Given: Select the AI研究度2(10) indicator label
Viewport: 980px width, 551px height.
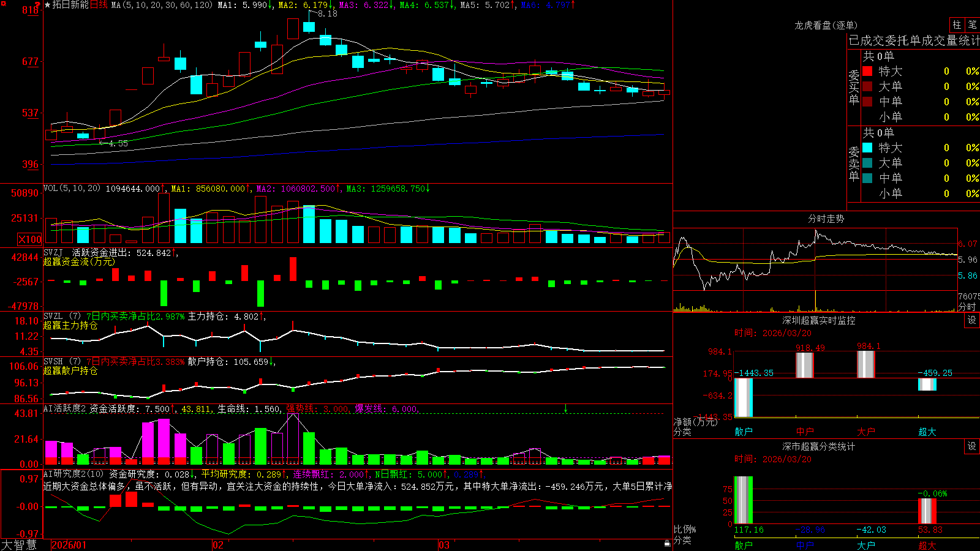Looking at the screenshot, I should (x=74, y=474).
